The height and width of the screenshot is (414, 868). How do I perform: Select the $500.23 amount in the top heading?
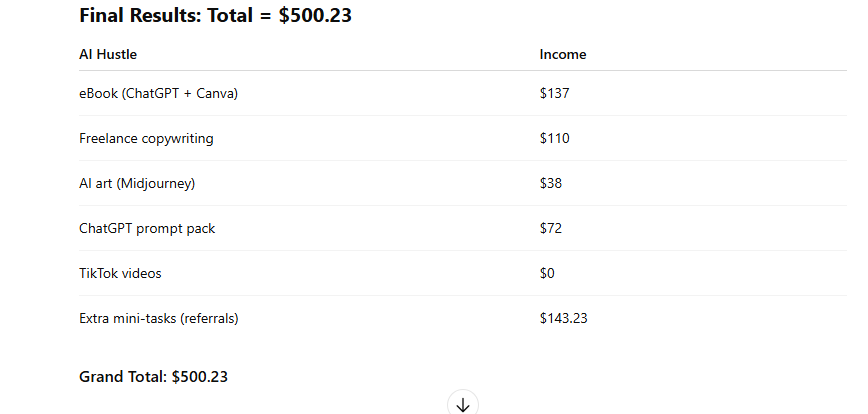315,15
